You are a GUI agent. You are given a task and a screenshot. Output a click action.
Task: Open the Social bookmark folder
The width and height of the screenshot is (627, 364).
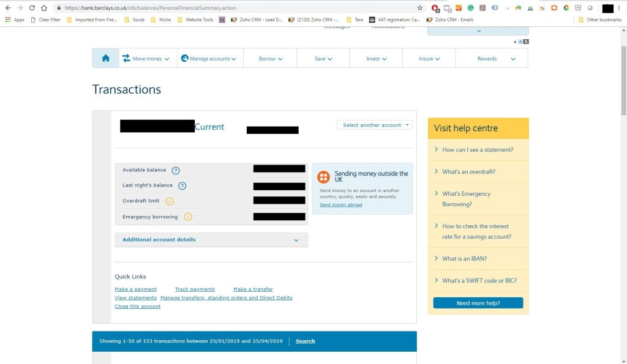pos(134,20)
